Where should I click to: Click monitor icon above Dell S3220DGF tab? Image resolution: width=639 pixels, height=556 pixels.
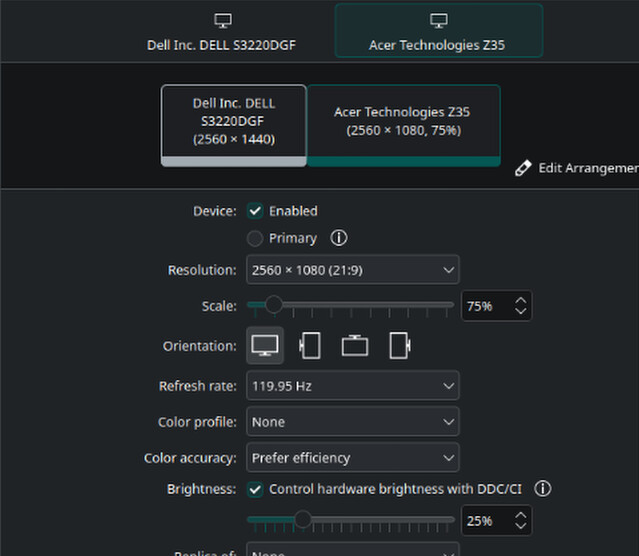[x=223, y=21]
